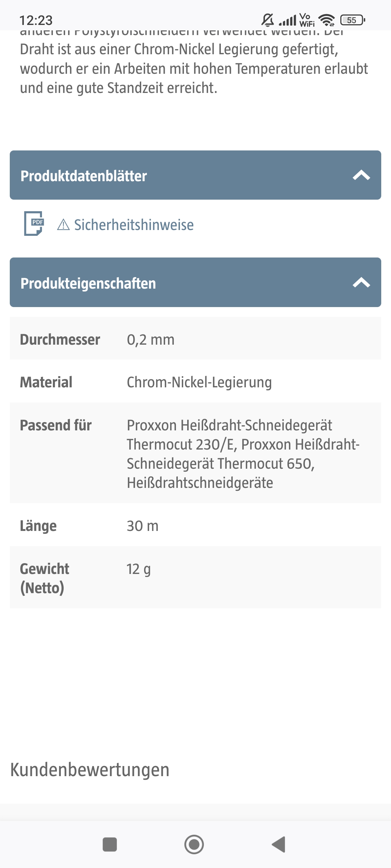Screen dimensions: 391x868
Task: Tap the Kundenbewertungen heading
Action: pyautogui.click(x=90, y=770)
